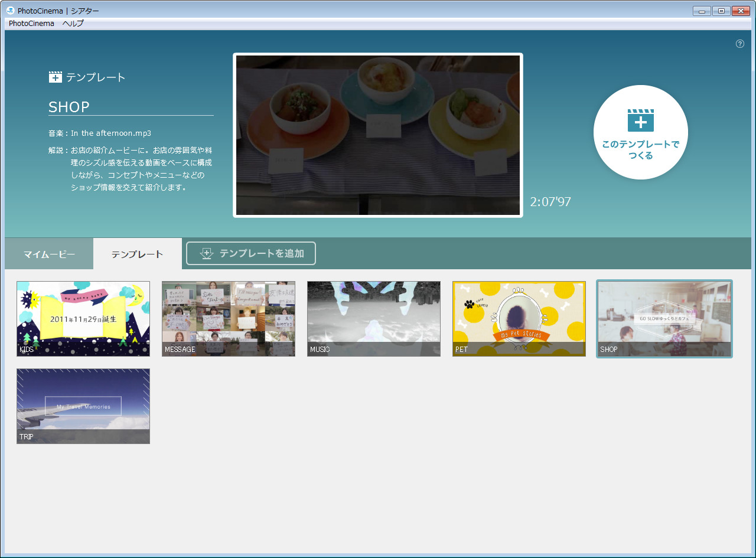This screenshot has width=756, height=558.
Task: Open the TRIP template thumbnail
Action: [83, 406]
